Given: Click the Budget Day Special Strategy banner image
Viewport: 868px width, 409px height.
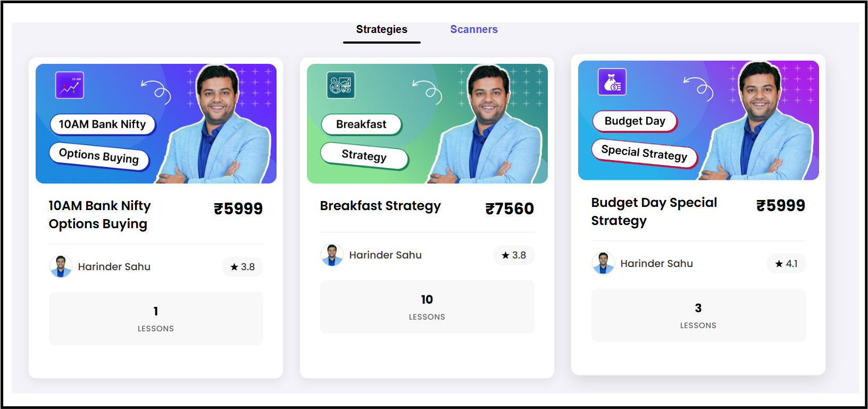Looking at the screenshot, I should point(698,120).
